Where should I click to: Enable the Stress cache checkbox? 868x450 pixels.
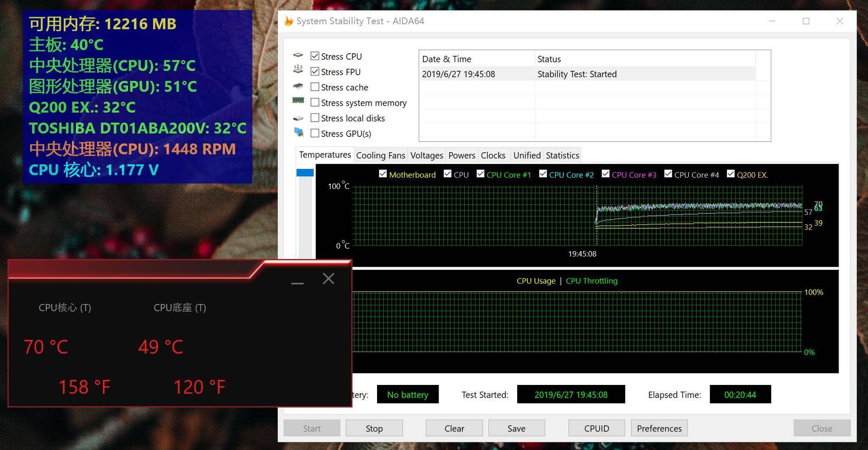[315, 87]
